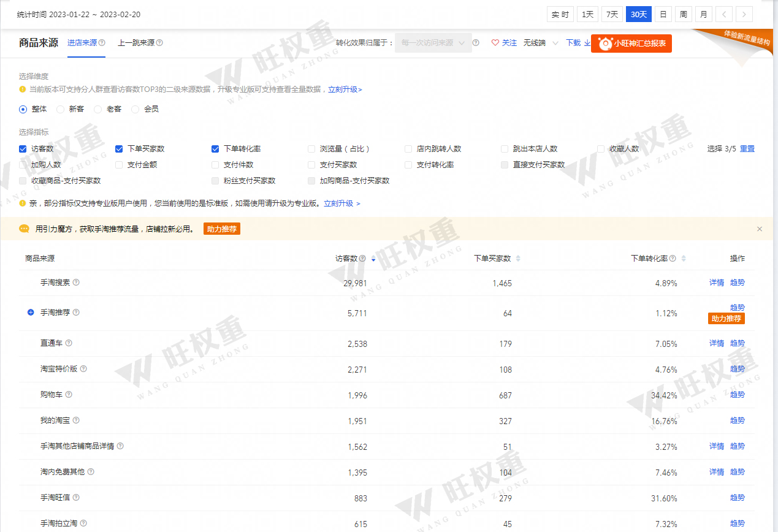Click 助力推荐 button in 手淘推荐 row
The height and width of the screenshot is (532, 778).
[x=727, y=319]
